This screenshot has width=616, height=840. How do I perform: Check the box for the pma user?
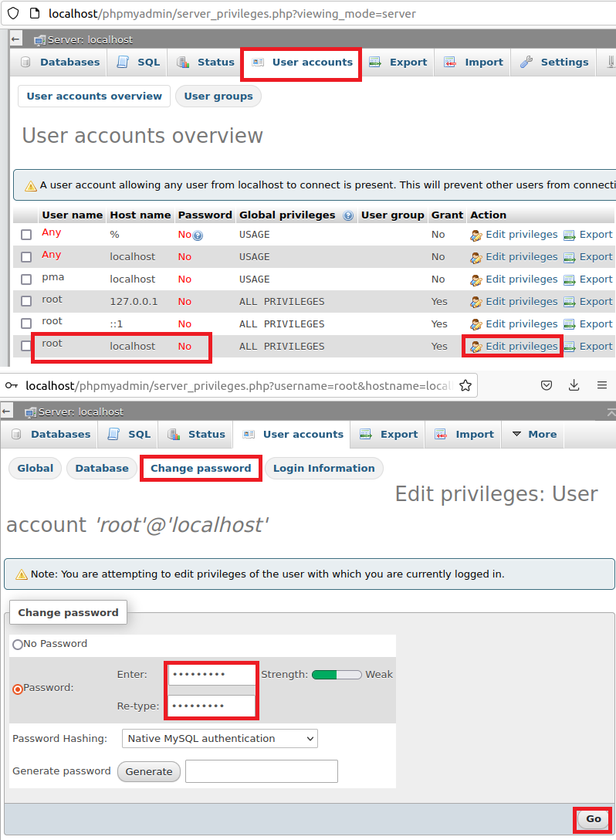[x=26, y=279]
